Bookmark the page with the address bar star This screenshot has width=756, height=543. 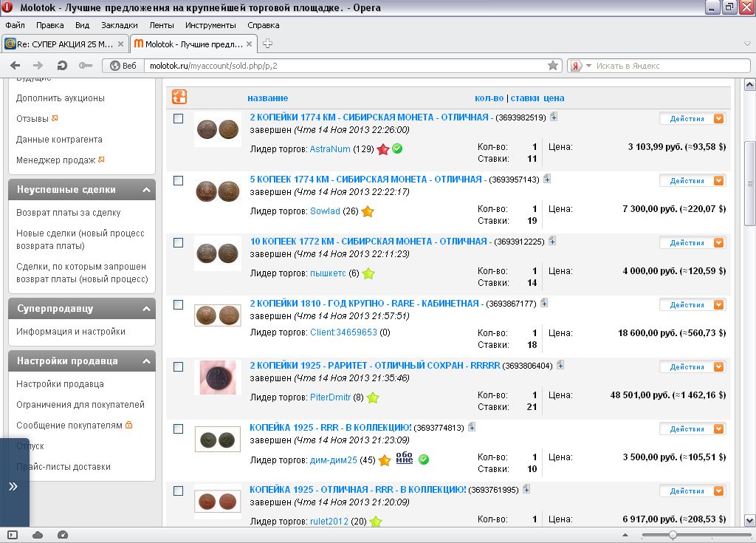553,66
